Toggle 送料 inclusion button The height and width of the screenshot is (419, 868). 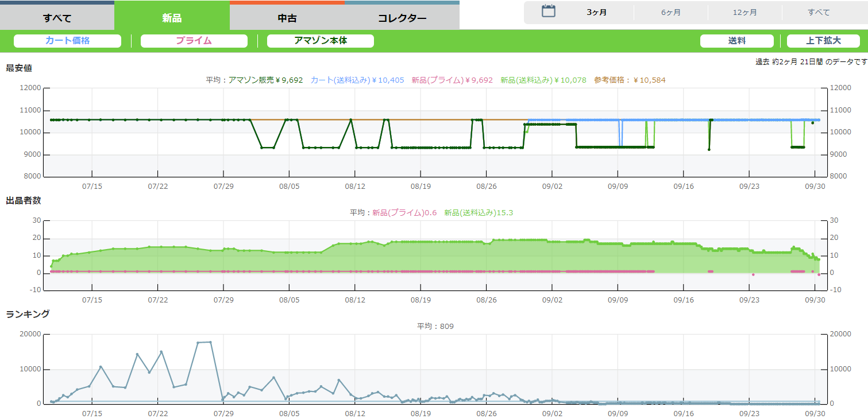(x=737, y=41)
